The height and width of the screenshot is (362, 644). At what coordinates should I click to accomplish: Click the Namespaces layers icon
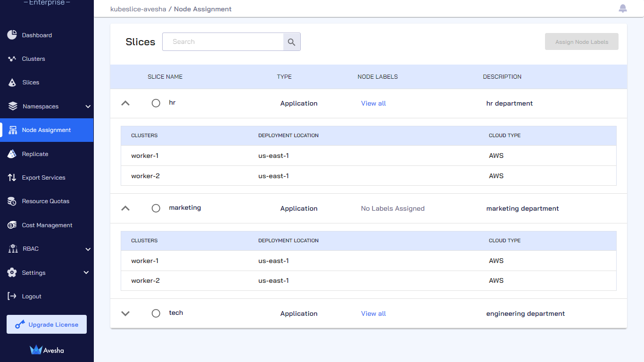pos(13,106)
